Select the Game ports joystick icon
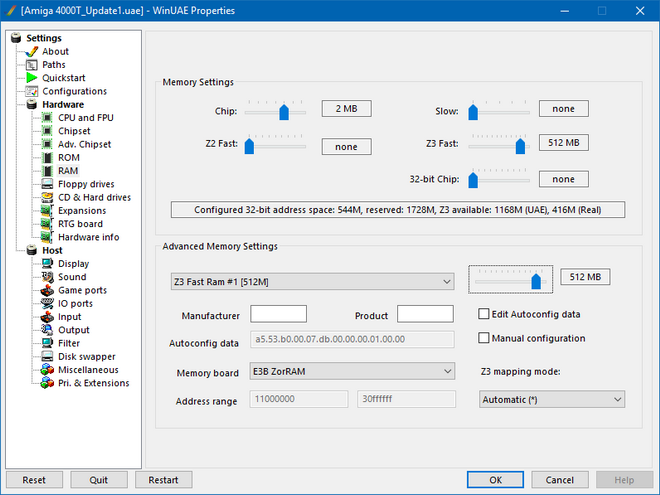This screenshot has height=495, width=660. tap(47, 290)
